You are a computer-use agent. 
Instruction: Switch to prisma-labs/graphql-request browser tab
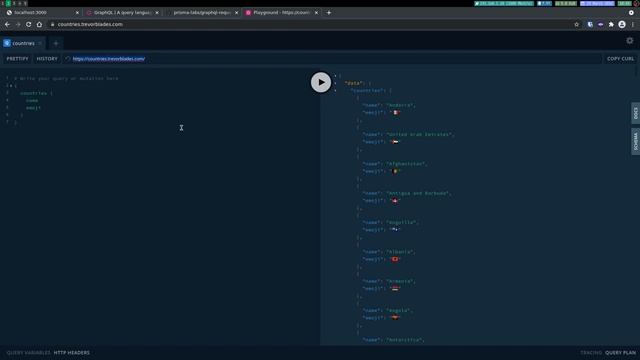pos(202,13)
